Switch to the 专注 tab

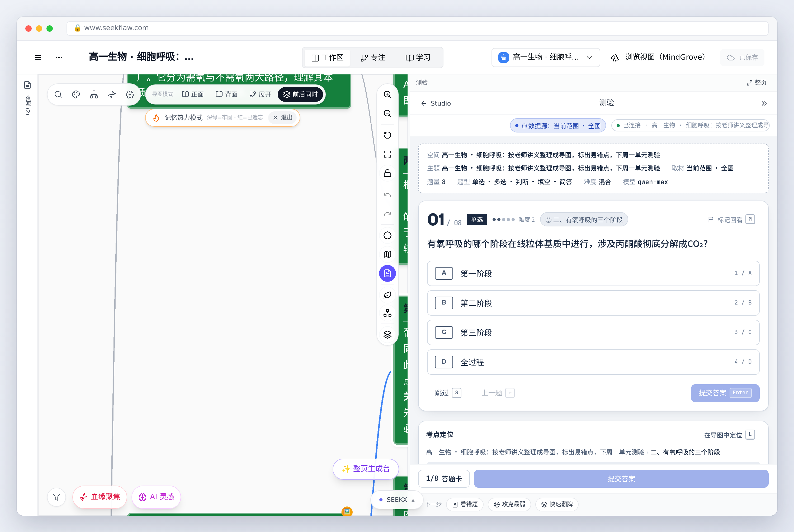372,57
